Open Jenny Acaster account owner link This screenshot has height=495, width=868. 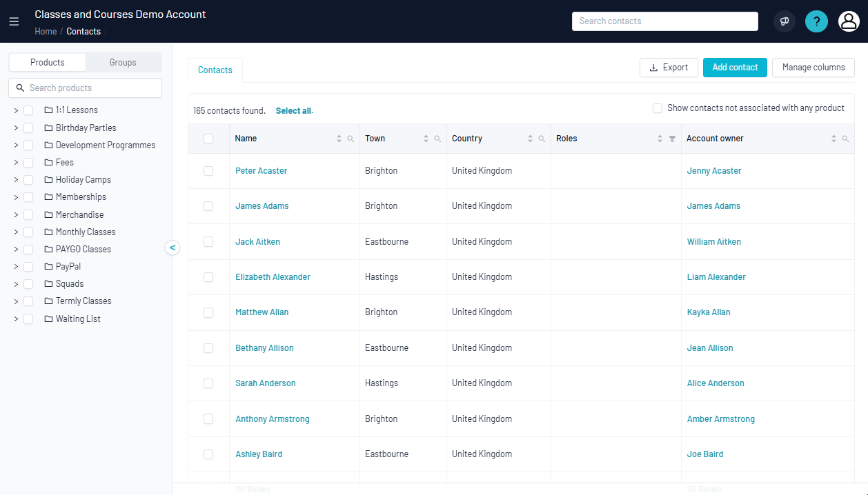[714, 171]
